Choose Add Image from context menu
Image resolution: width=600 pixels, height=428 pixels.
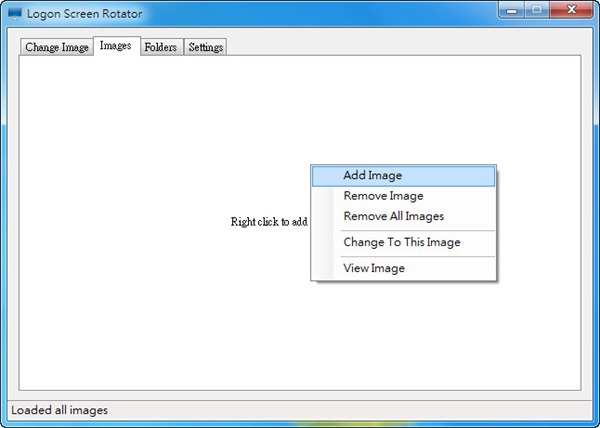[403, 176]
